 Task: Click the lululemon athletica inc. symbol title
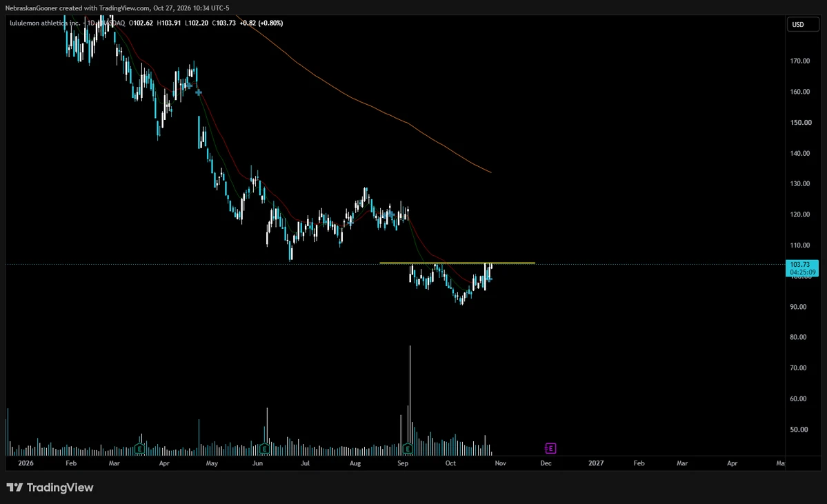45,23
